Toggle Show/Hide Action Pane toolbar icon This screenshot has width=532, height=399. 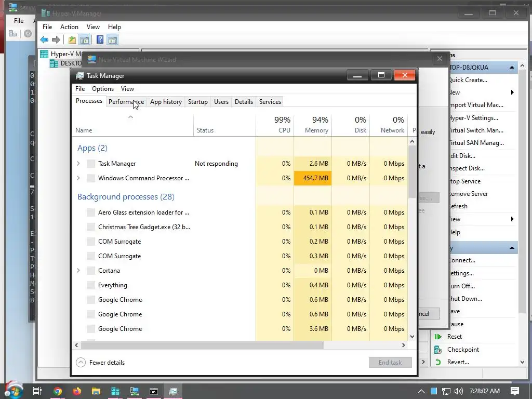click(113, 40)
